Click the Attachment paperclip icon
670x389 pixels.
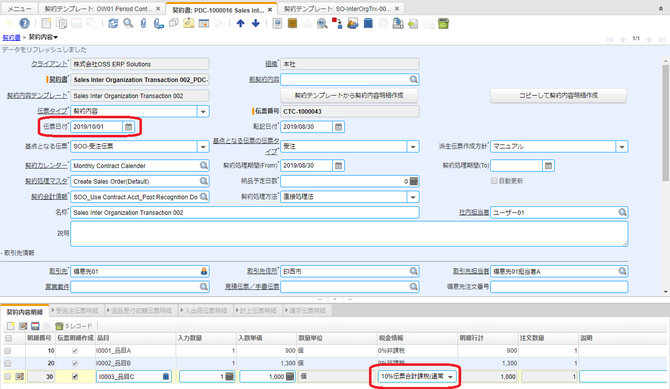[x=144, y=24]
